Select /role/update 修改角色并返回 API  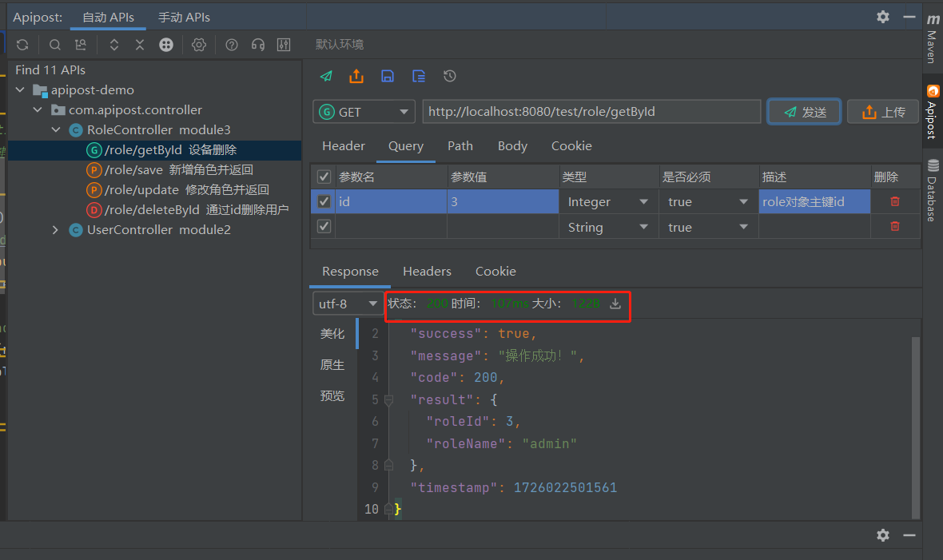tap(178, 190)
